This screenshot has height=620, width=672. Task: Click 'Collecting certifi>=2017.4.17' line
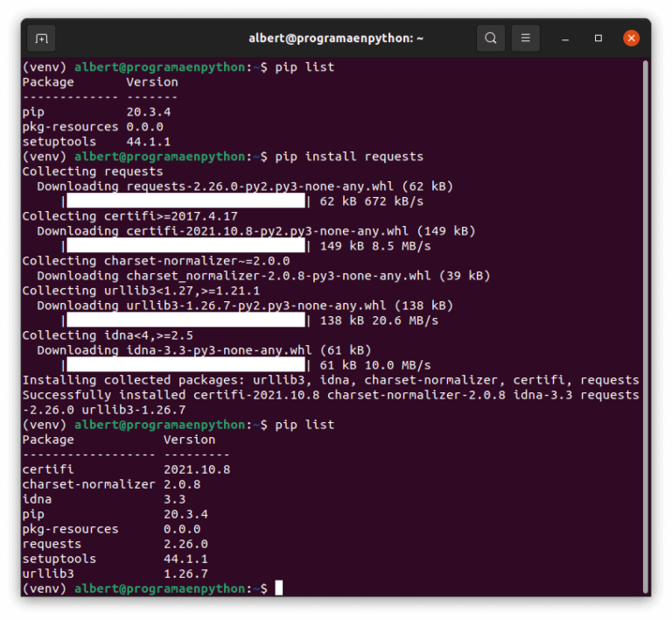129,216
